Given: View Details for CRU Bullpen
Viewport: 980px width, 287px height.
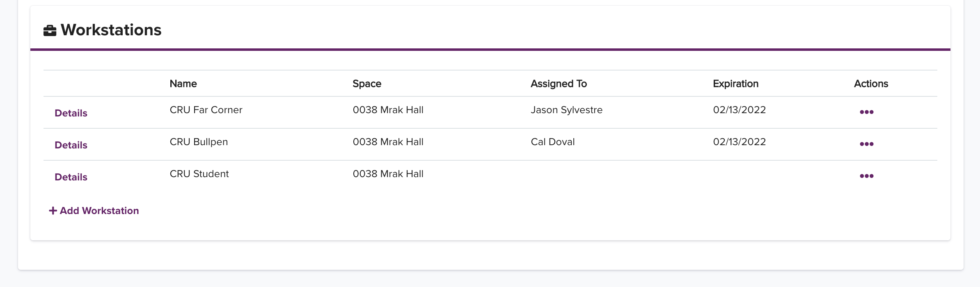Looking at the screenshot, I should click(x=71, y=145).
